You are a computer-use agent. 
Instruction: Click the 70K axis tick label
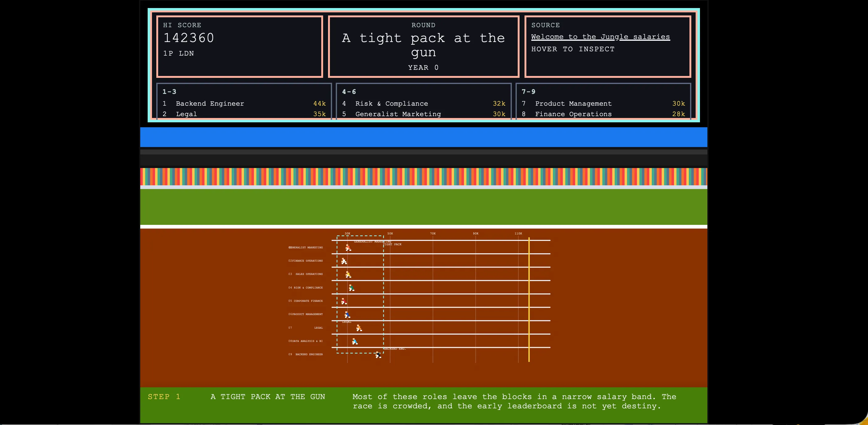(433, 233)
